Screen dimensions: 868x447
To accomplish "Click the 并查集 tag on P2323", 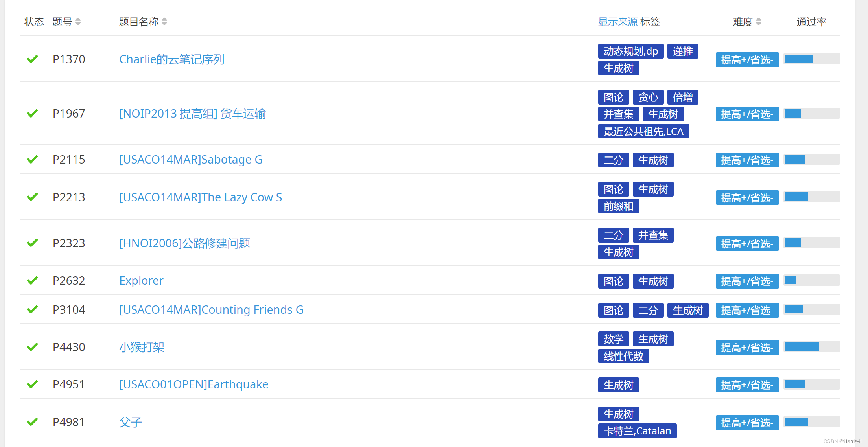I will pyautogui.click(x=653, y=235).
